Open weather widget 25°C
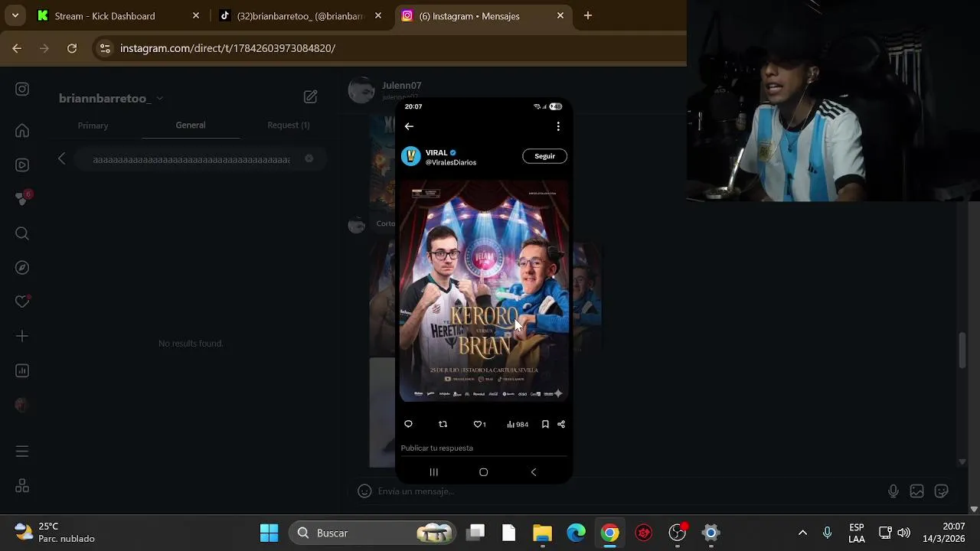980x551 pixels. tap(54, 533)
